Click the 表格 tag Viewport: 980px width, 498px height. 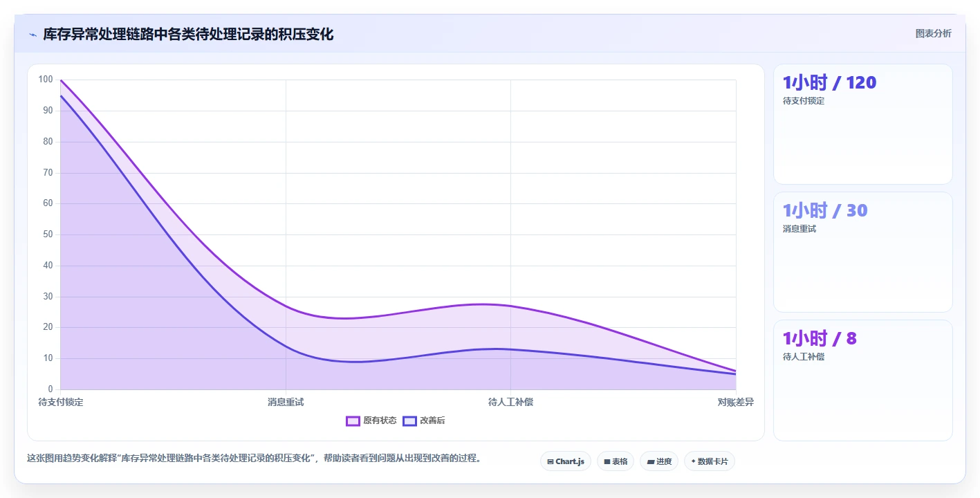(616, 461)
